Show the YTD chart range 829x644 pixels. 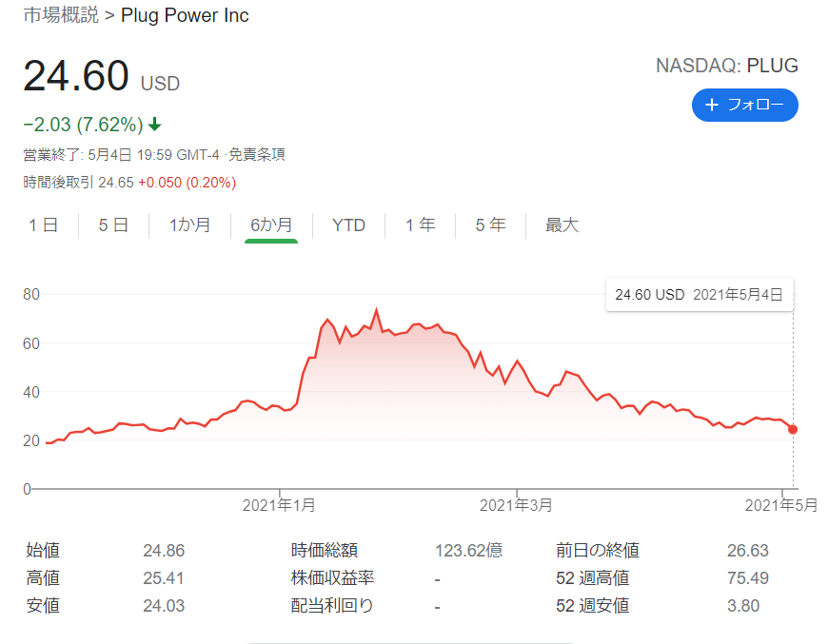click(x=348, y=225)
